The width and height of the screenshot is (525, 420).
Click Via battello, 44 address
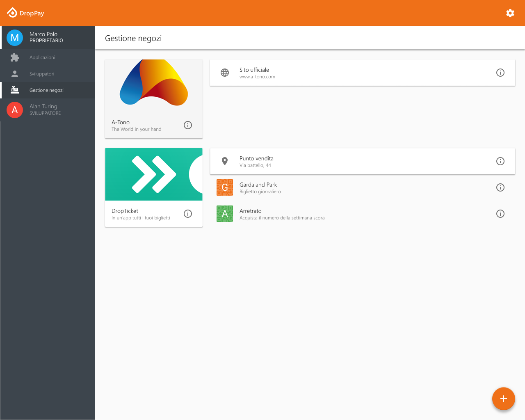pyautogui.click(x=255, y=166)
